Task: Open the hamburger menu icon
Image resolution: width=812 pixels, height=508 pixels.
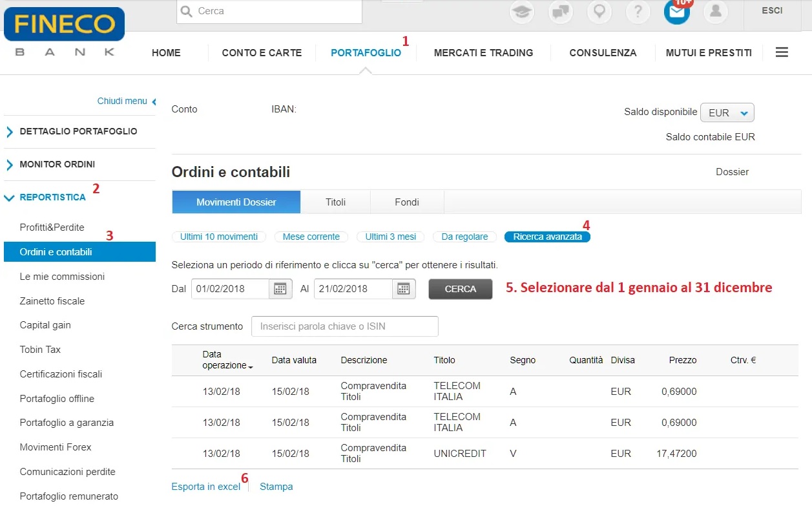Action: click(782, 52)
